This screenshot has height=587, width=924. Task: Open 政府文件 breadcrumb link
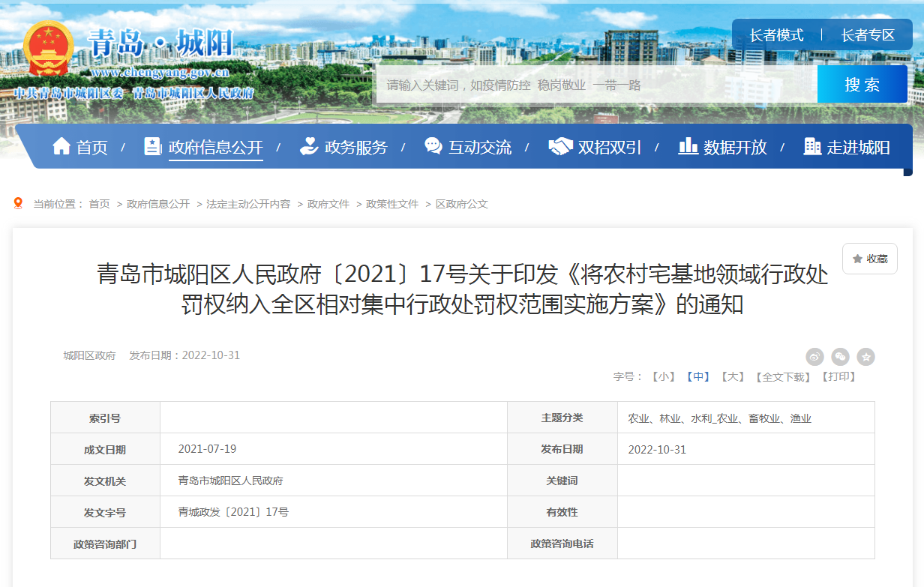coord(328,204)
